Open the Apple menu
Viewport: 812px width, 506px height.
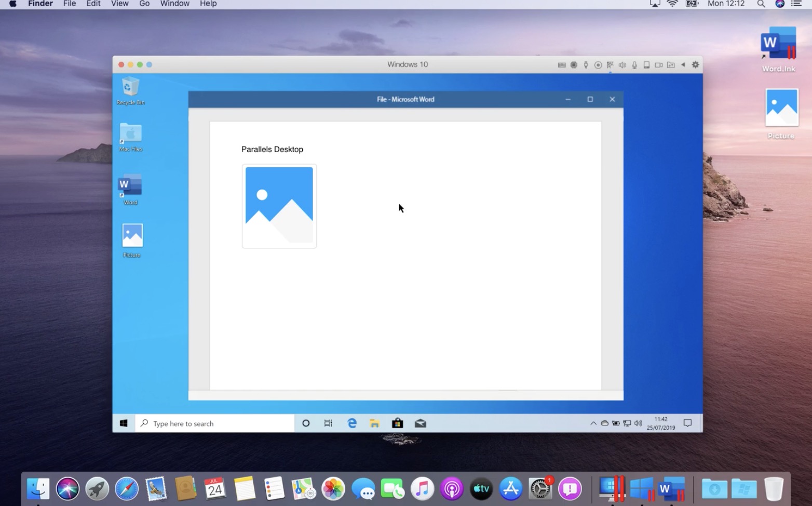[x=13, y=4]
